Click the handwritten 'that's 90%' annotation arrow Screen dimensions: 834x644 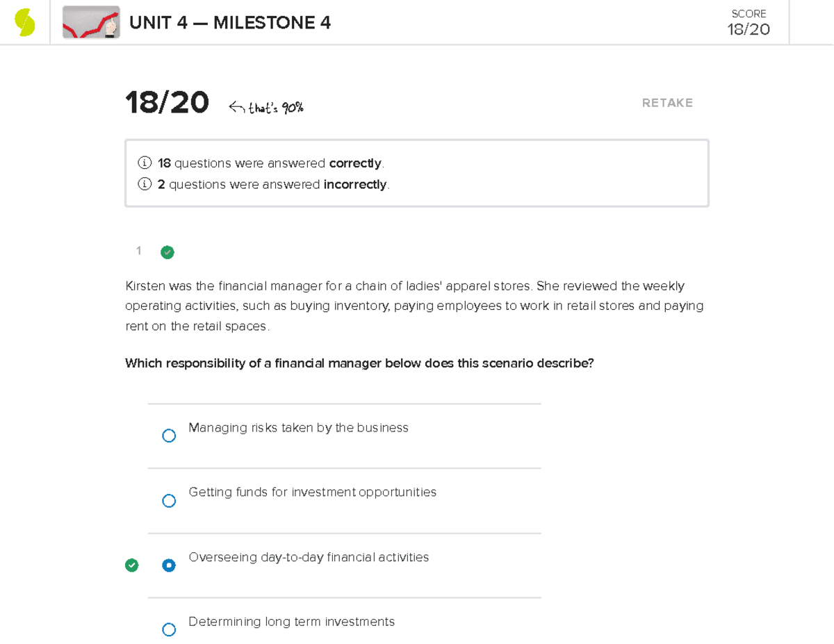click(x=268, y=105)
